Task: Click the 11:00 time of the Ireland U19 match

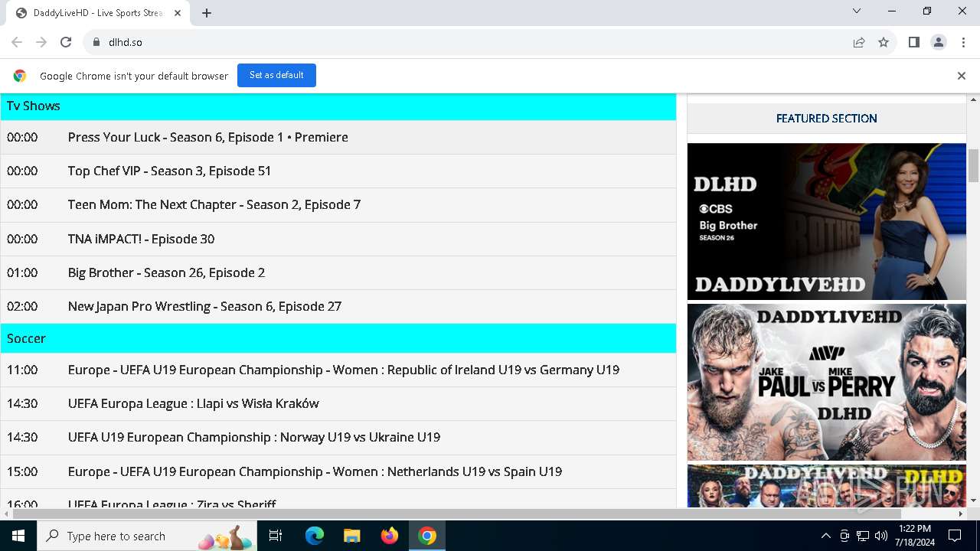Action: click(x=22, y=370)
